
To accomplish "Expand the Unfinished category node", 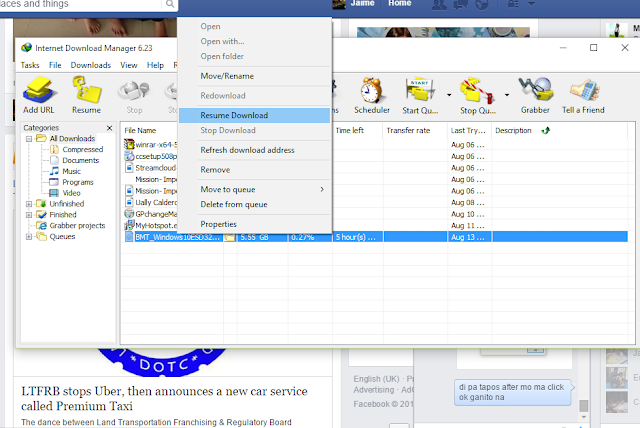I will tap(29, 204).
